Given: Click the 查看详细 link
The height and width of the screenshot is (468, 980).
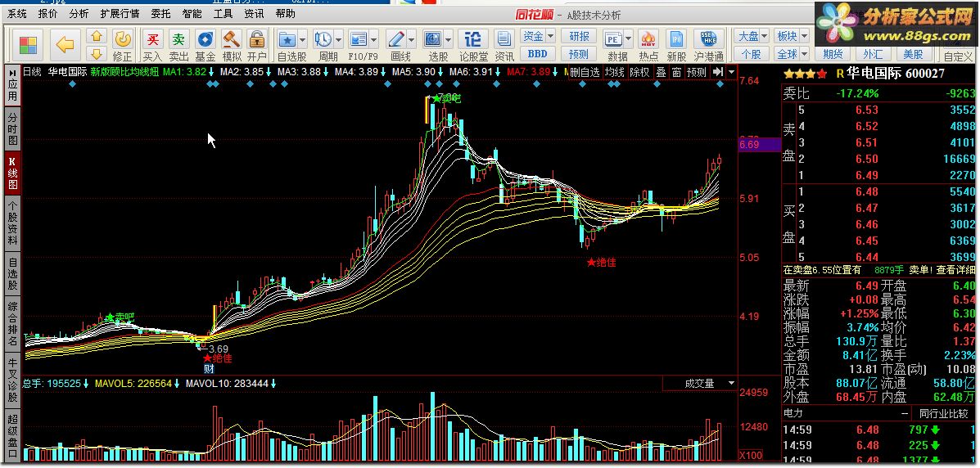Looking at the screenshot, I should [x=954, y=270].
